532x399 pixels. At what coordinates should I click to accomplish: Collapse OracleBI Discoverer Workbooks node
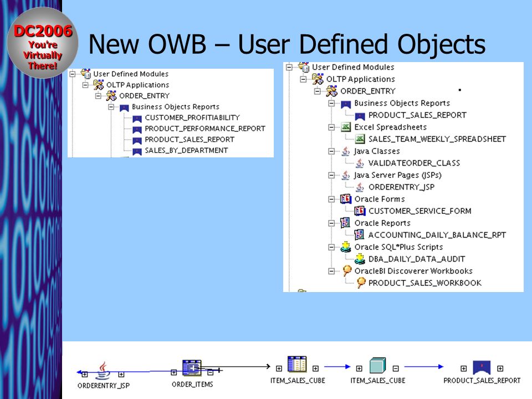(x=331, y=271)
